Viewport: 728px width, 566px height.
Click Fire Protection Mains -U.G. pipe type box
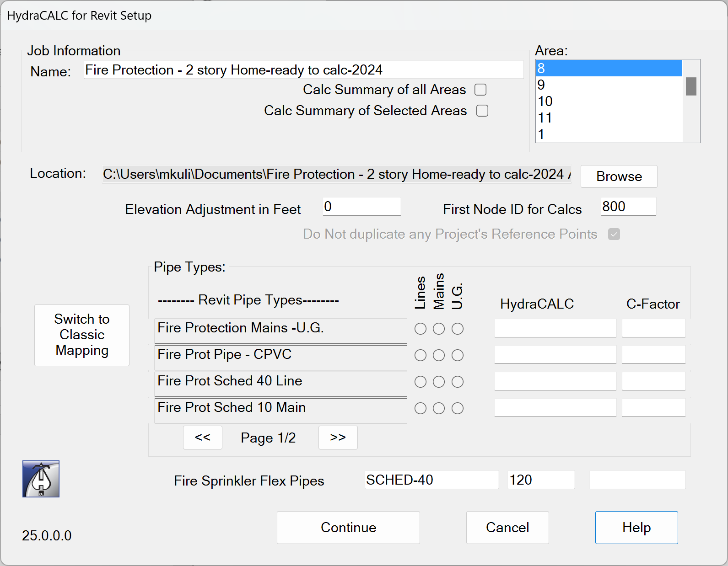tap(281, 331)
